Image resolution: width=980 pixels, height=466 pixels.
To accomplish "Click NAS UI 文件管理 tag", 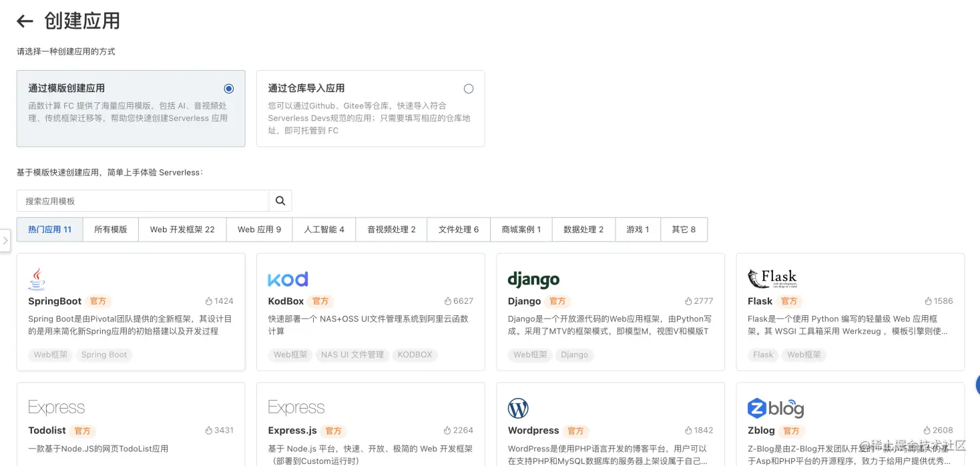I will point(352,355).
